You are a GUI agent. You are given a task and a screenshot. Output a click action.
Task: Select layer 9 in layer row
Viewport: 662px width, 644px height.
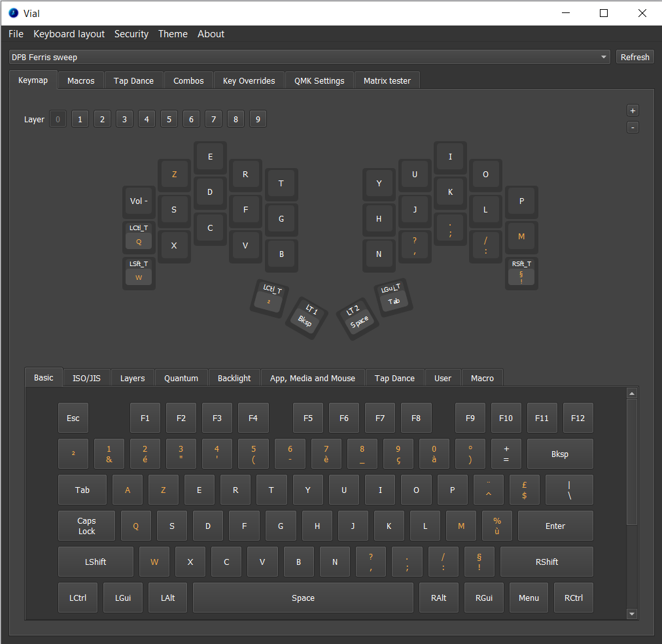point(258,119)
